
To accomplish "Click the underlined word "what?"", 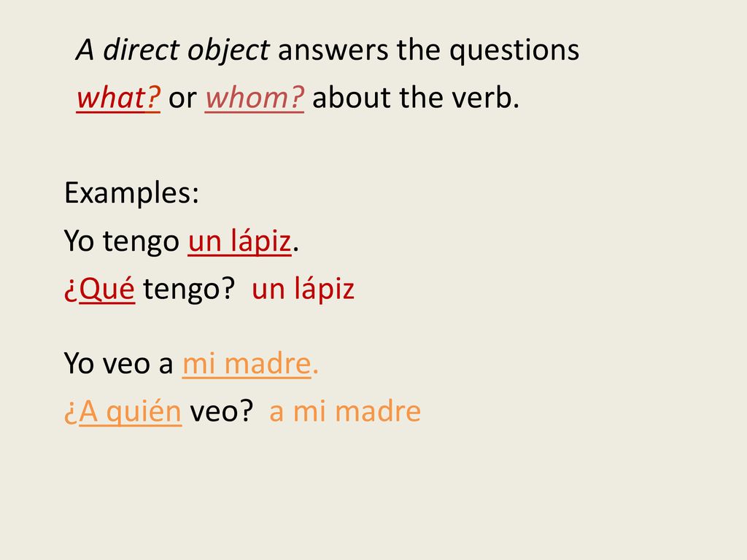I will (x=118, y=98).
